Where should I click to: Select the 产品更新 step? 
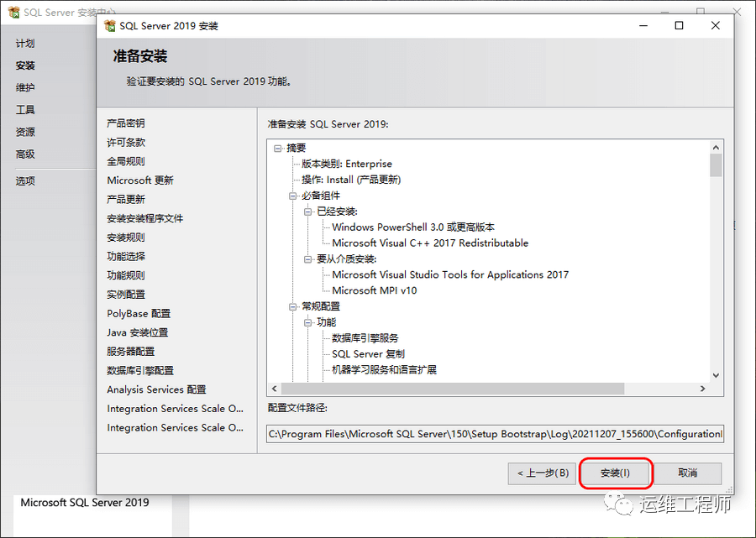pos(126,200)
